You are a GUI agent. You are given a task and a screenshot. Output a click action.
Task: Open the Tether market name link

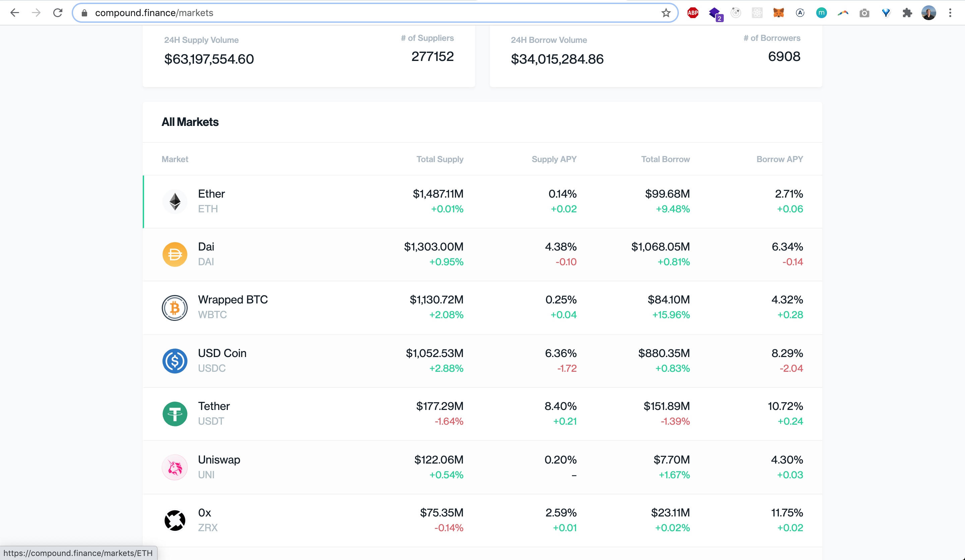click(214, 406)
